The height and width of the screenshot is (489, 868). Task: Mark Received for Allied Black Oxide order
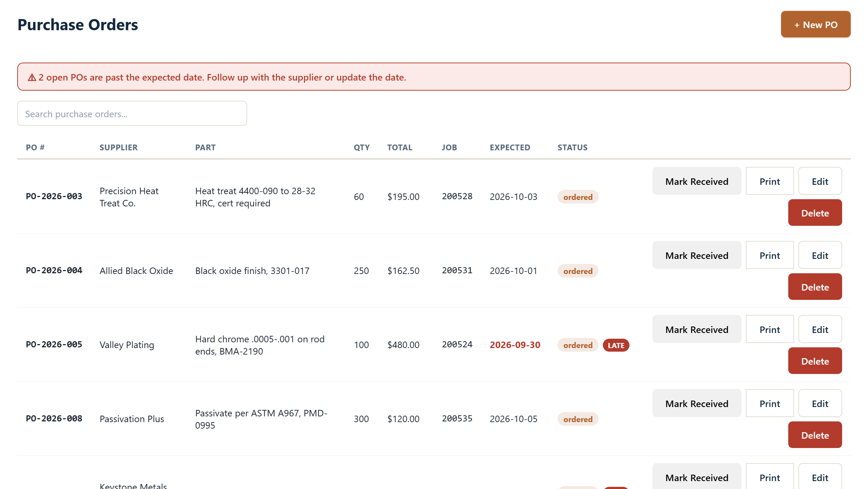[x=697, y=255]
